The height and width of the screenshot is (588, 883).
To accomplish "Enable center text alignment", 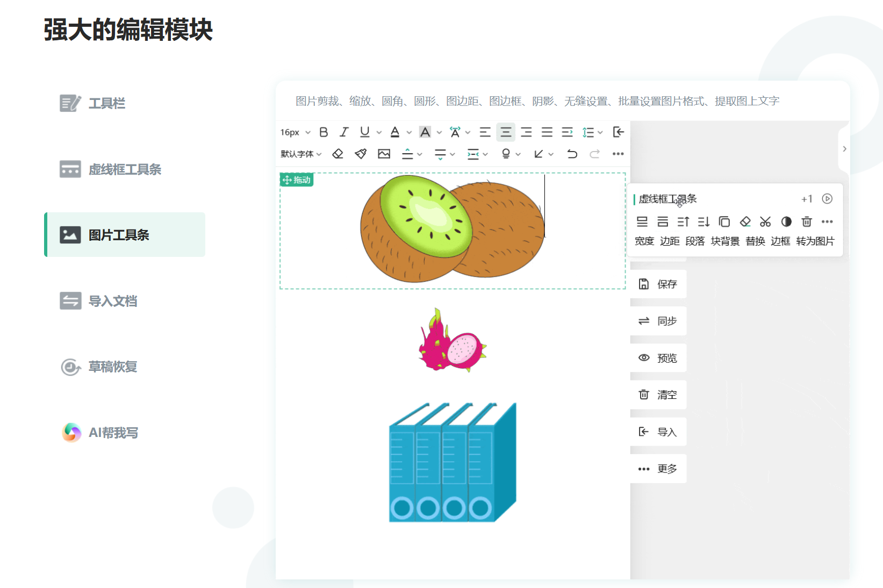I will point(506,132).
